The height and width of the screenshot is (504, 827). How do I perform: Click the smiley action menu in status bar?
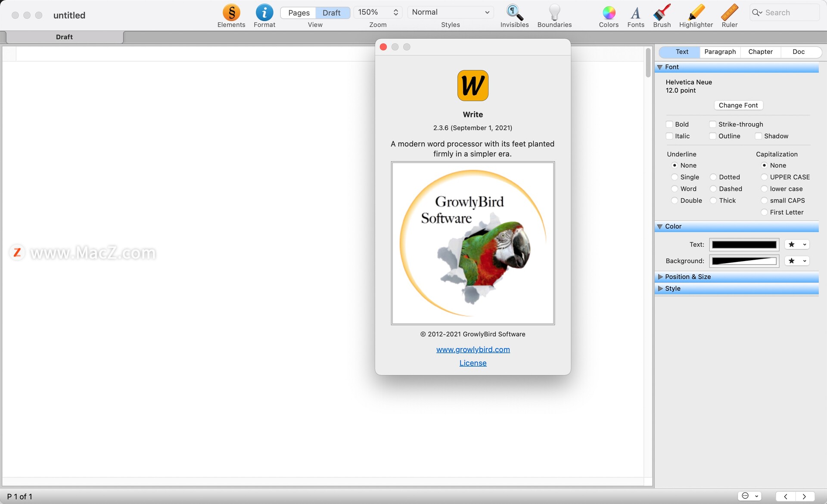pos(749,496)
